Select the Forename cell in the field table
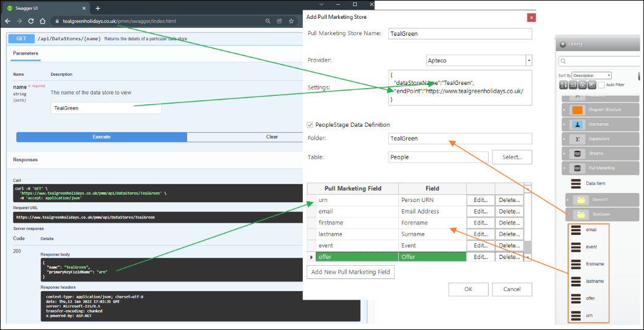This screenshot has height=330, width=644. 433,223
